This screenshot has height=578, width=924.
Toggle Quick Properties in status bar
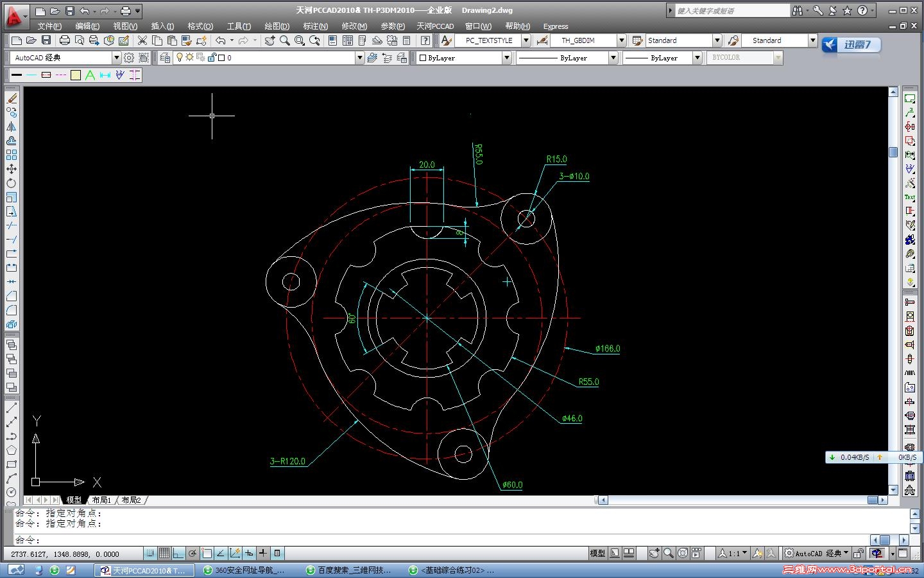pyautogui.click(x=277, y=554)
